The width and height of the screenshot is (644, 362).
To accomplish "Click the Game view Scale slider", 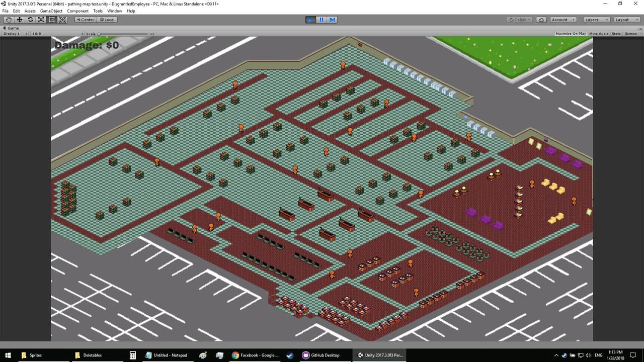I will tap(123, 34).
